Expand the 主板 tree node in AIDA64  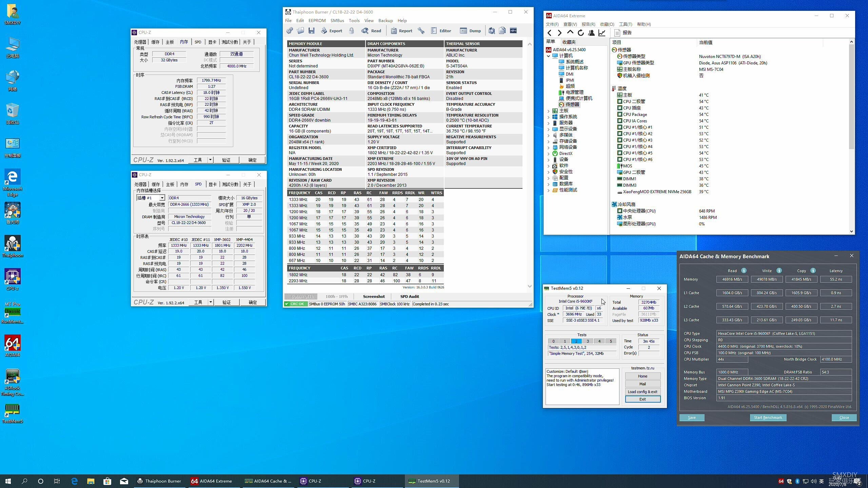point(549,111)
